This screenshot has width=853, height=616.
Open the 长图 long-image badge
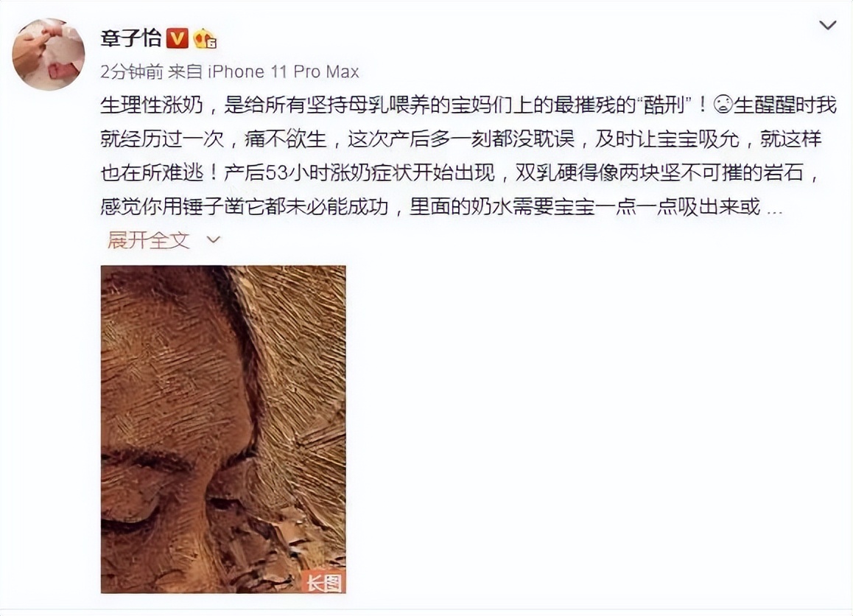click(x=324, y=583)
